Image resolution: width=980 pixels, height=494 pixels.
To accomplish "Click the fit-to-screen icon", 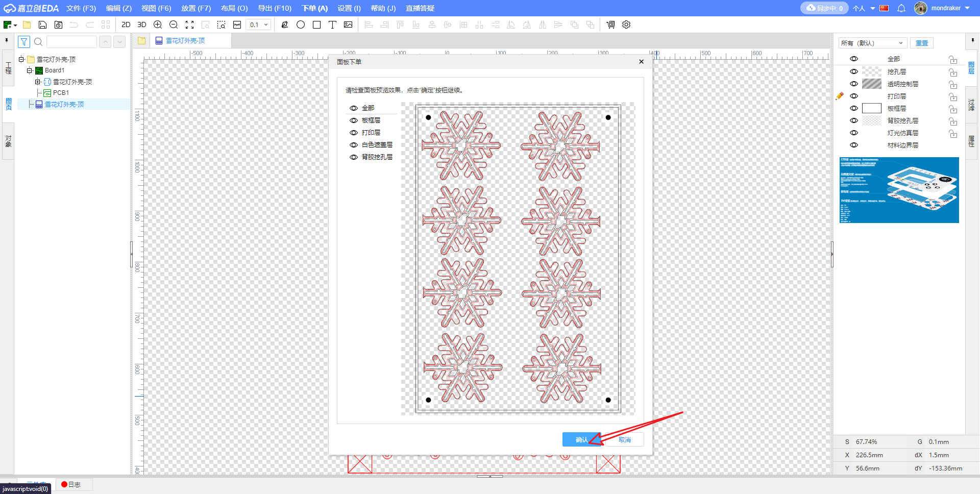I will (189, 24).
